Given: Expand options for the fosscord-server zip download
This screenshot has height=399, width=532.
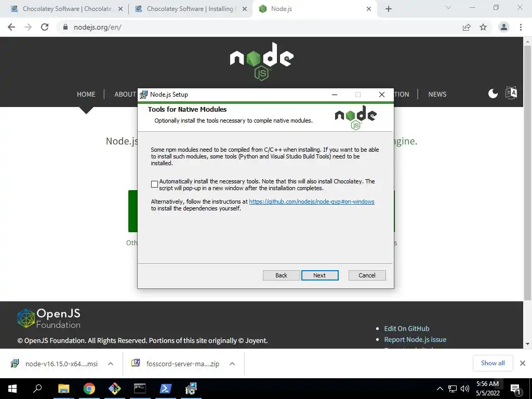Looking at the screenshot, I should coord(232,364).
